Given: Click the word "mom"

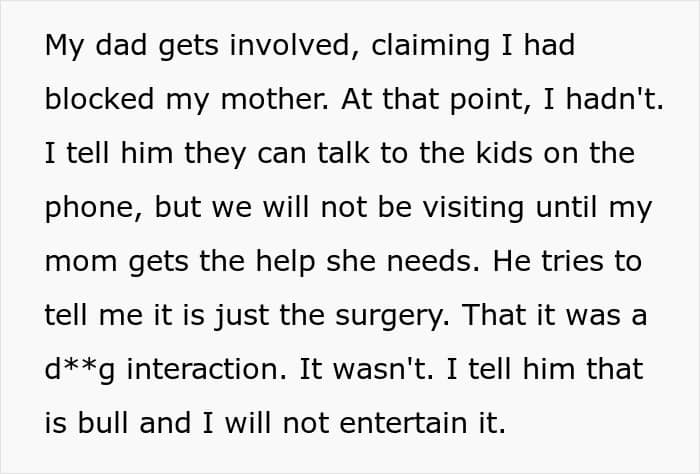Looking at the screenshot, I should click(81, 262).
